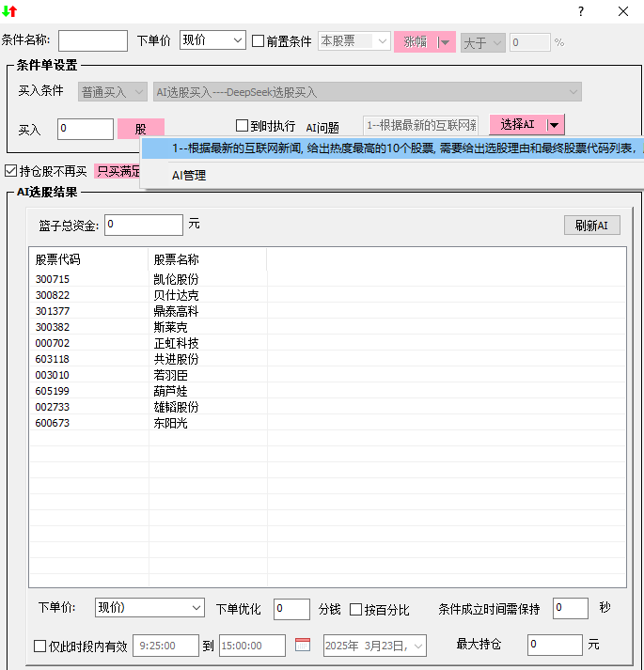Click the arrow beside 选择AI button
The image size is (644, 670).
(x=555, y=125)
